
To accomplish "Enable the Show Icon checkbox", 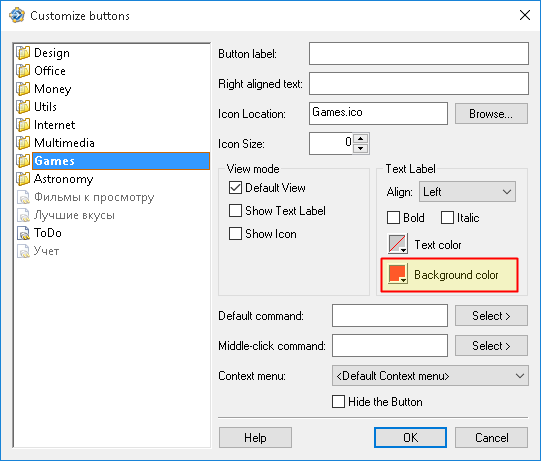I will [235, 234].
